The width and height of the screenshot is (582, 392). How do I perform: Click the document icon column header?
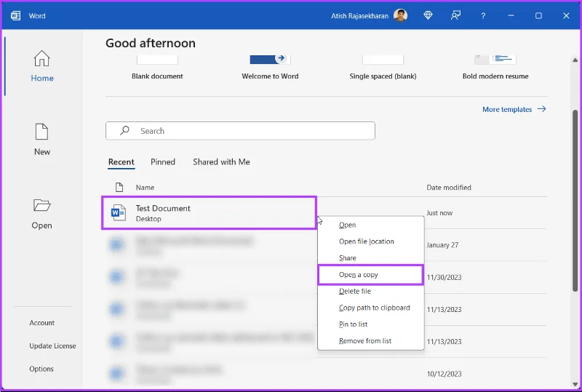click(119, 187)
